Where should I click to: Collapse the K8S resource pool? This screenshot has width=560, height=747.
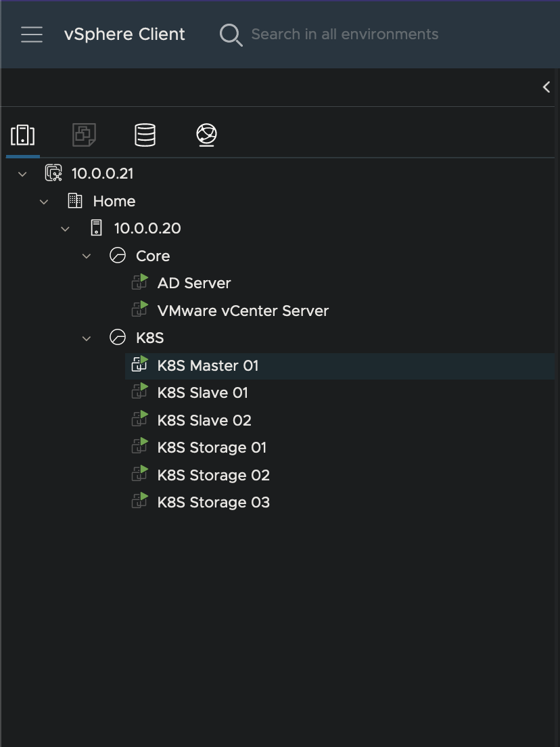[x=87, y=338]
